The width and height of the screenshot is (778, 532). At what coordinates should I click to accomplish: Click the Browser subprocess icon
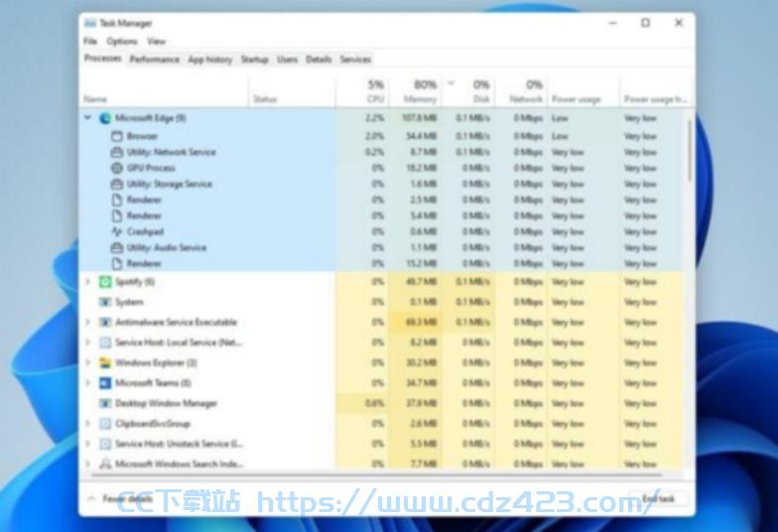117,136
